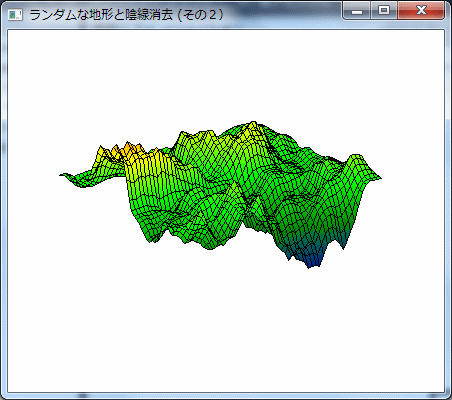452x400 pixels.
Task: Click the tallest central yellow summit
Action: pyautogui.click(x=253, y=127)
